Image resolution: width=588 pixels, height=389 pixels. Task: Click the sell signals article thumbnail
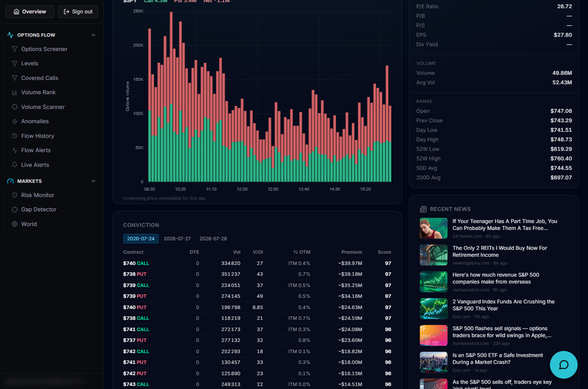tap(434, 335)
